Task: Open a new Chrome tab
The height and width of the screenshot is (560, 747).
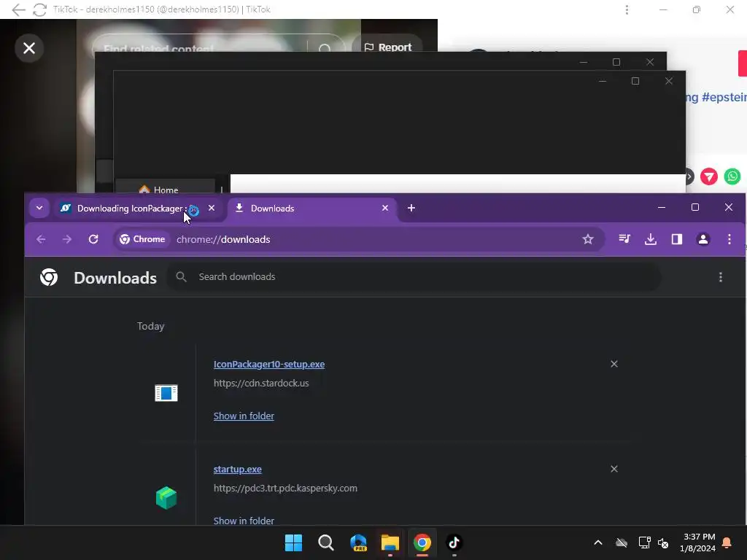Action: [x=411, y=208]
